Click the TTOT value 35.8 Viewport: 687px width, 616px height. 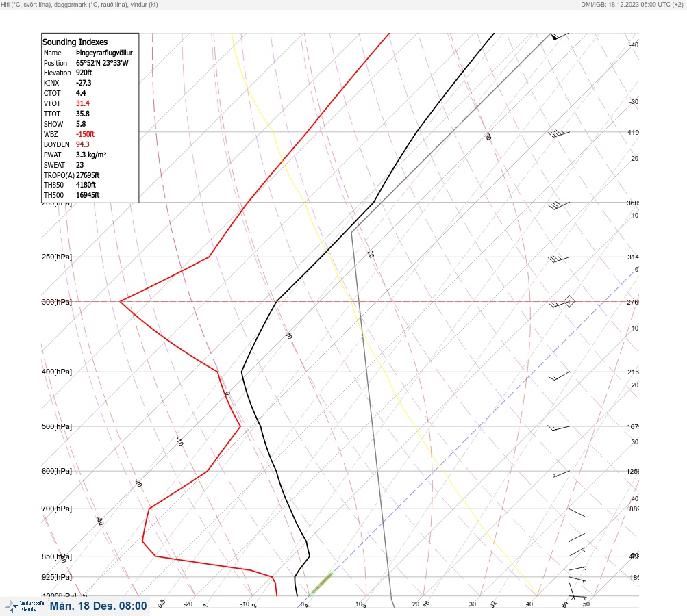point(83,114)
